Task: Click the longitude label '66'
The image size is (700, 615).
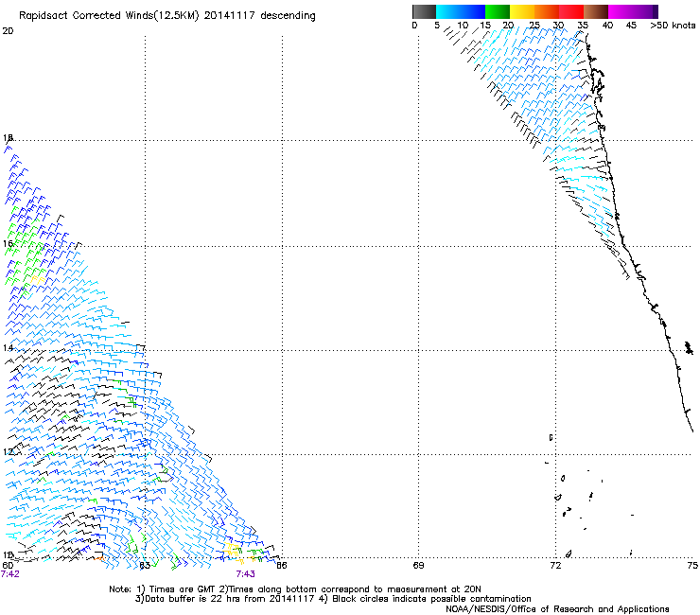Action: (x=281, y=566)
